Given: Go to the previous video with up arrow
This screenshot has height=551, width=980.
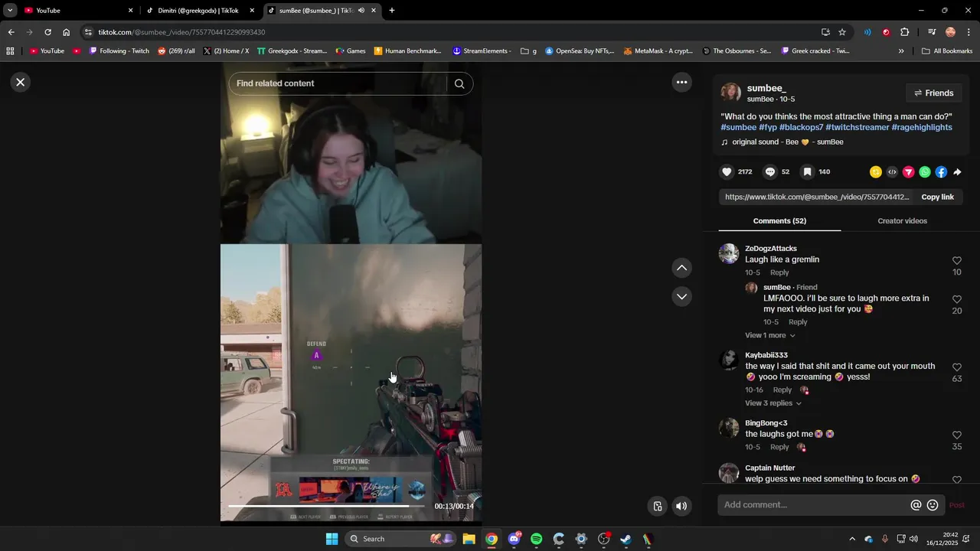Looking at the screenshot, I should pyautogui.click(x=681, y=268).
